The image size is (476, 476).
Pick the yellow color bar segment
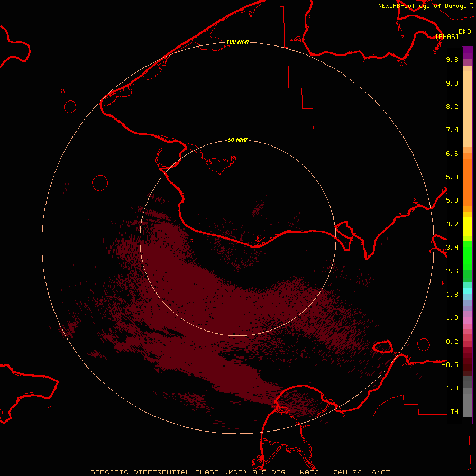coord(467,226)
